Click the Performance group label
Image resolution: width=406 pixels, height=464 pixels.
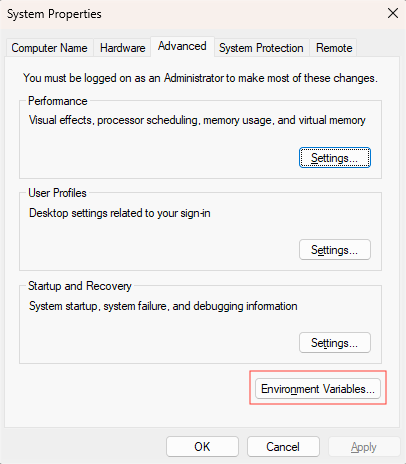tap(58, 101)
